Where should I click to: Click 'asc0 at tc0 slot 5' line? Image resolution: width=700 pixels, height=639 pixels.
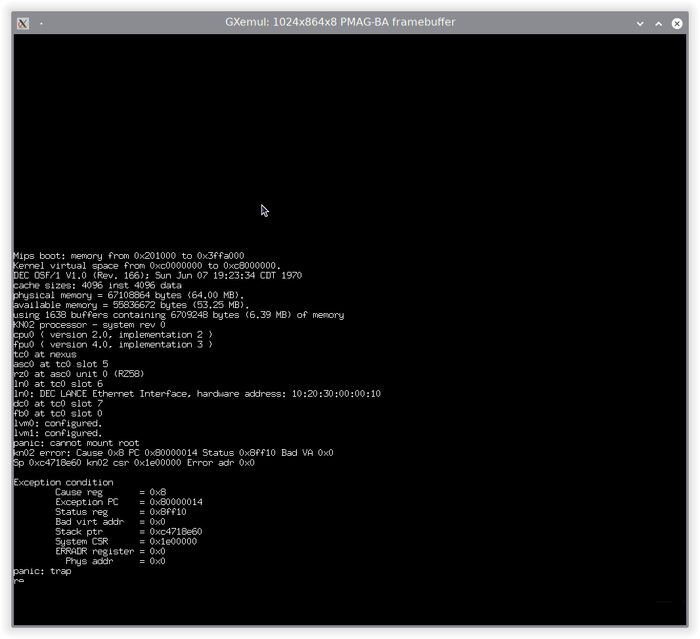pyautogui.click(x=61, y=364)
